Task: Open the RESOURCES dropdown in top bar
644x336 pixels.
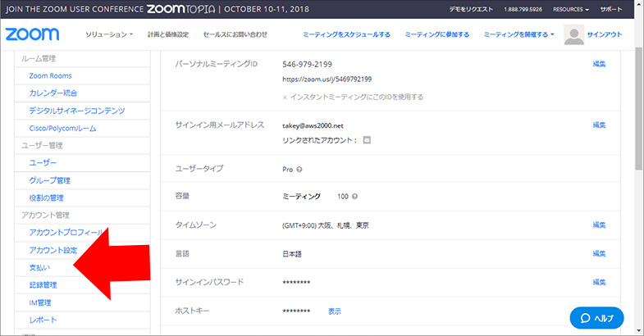Action: [x=570, y=9]
